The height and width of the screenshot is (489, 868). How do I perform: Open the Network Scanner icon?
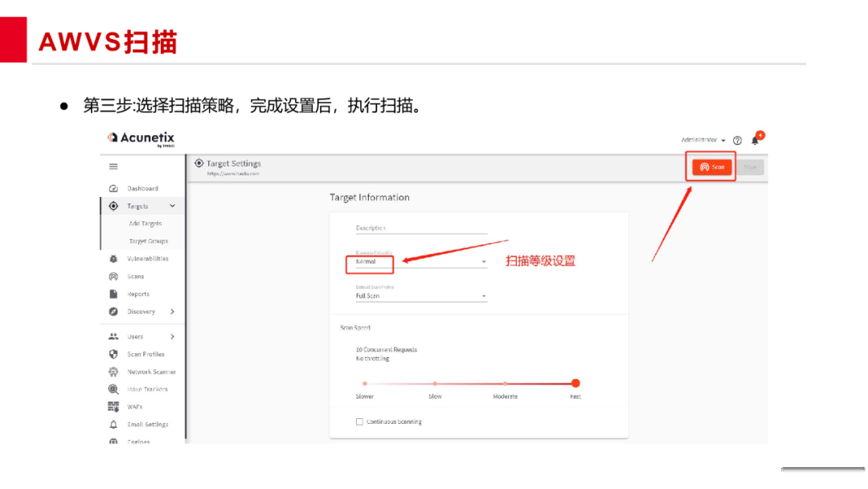click(x=113, y=372)
